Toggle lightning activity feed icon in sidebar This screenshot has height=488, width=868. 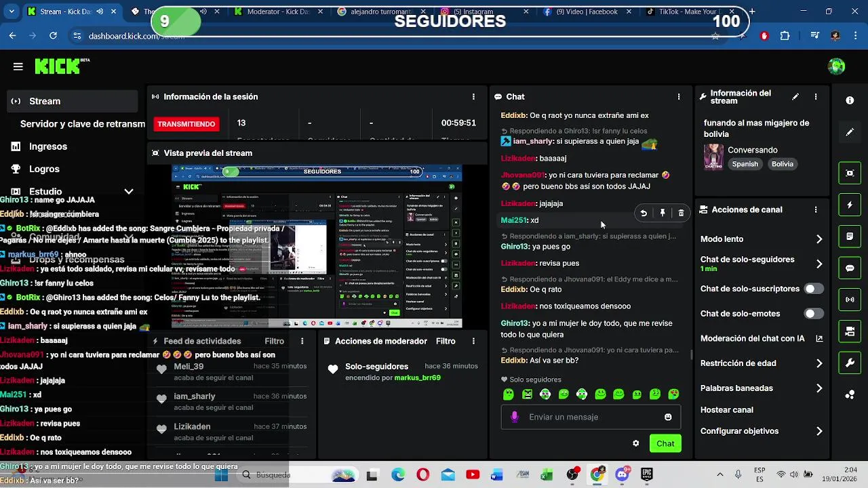(x=850, y=205)
